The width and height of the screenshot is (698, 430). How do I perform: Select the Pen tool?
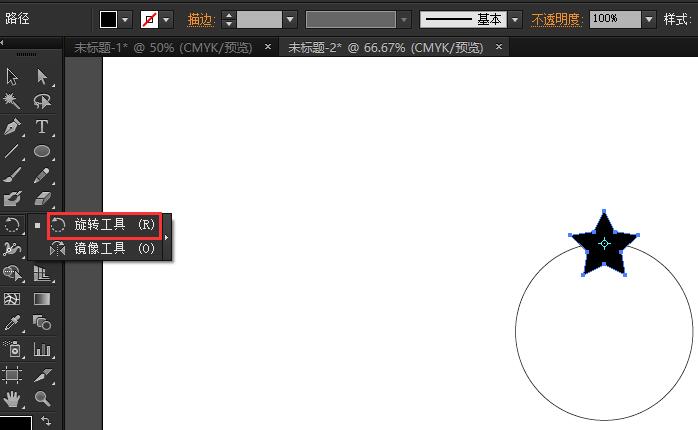point(12,126)
